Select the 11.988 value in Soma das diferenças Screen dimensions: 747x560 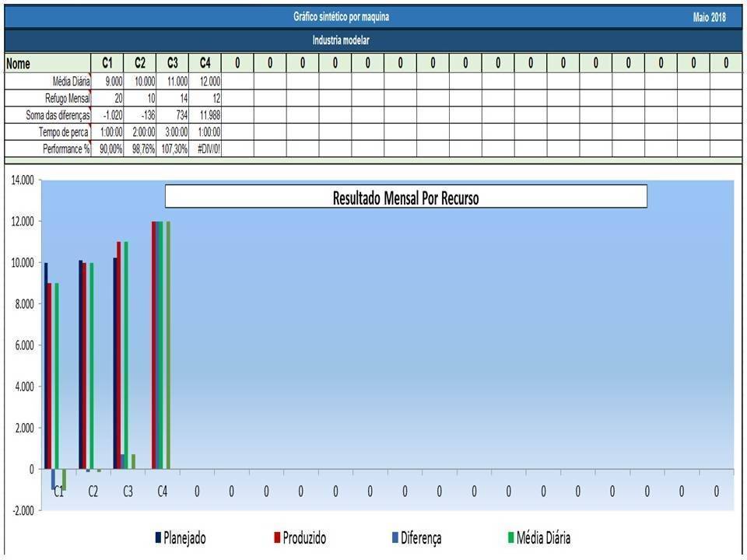[x=206, y=115]
